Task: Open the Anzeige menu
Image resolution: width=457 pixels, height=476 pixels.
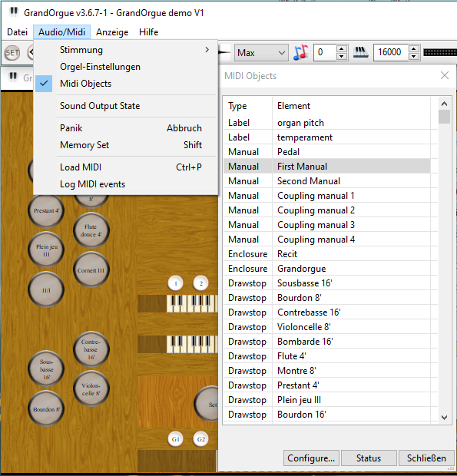Action: [x=112, y=32]
